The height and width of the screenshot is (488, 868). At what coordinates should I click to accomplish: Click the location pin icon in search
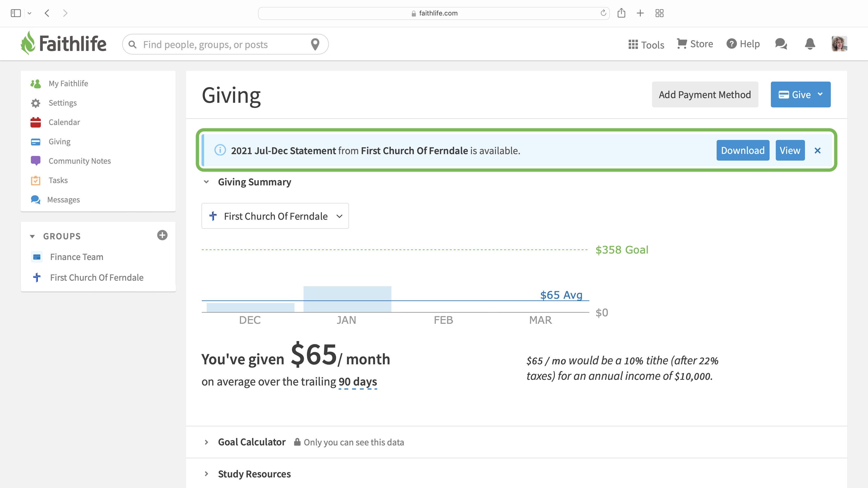click(315, 44)
